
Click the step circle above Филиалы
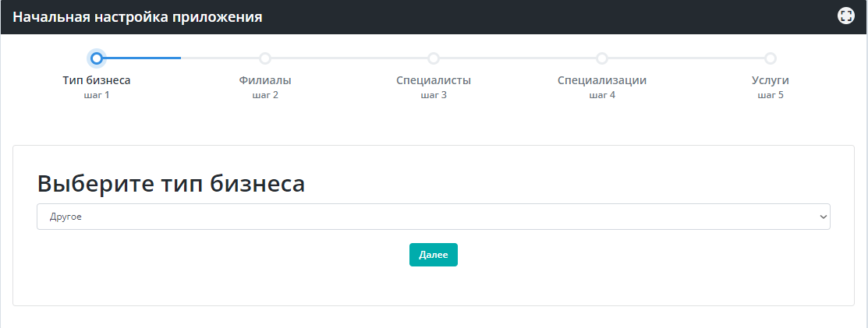click(x=265, y=58)
